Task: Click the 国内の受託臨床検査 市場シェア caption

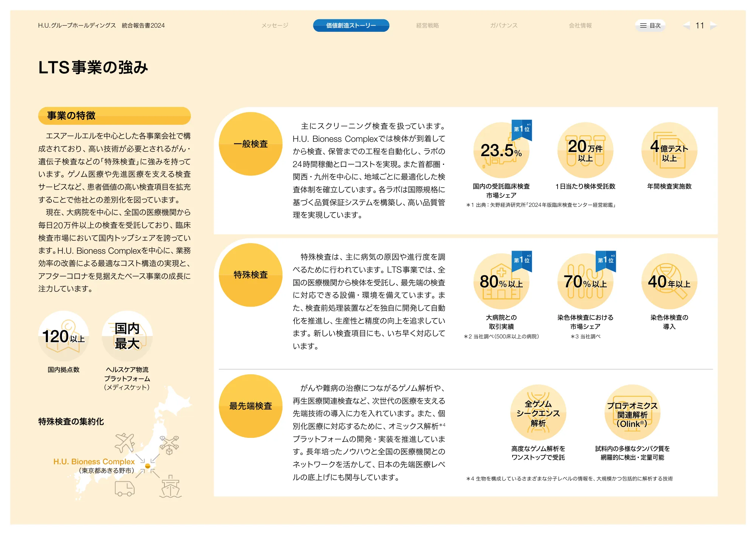Action: click(501, 191)
